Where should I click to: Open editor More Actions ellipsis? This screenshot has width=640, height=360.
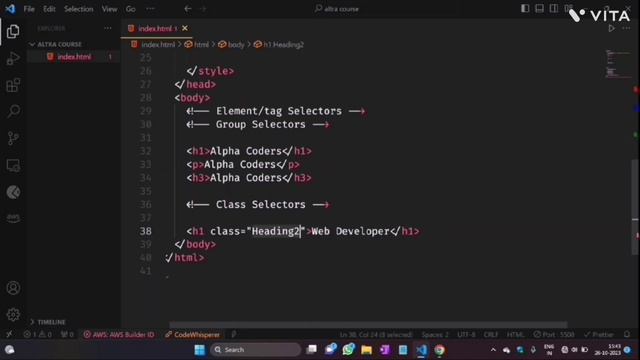click(626, 28)
